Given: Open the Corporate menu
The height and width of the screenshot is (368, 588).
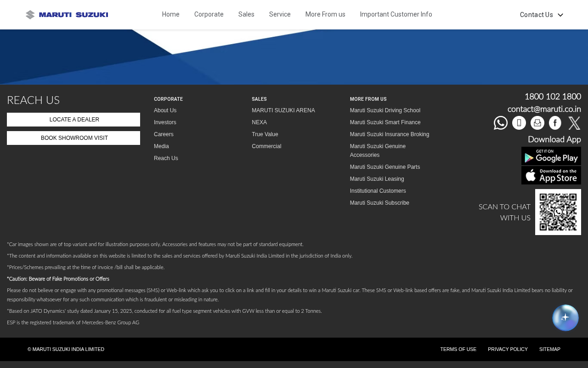Looking at the screenshot, I should tap(209, 14).
